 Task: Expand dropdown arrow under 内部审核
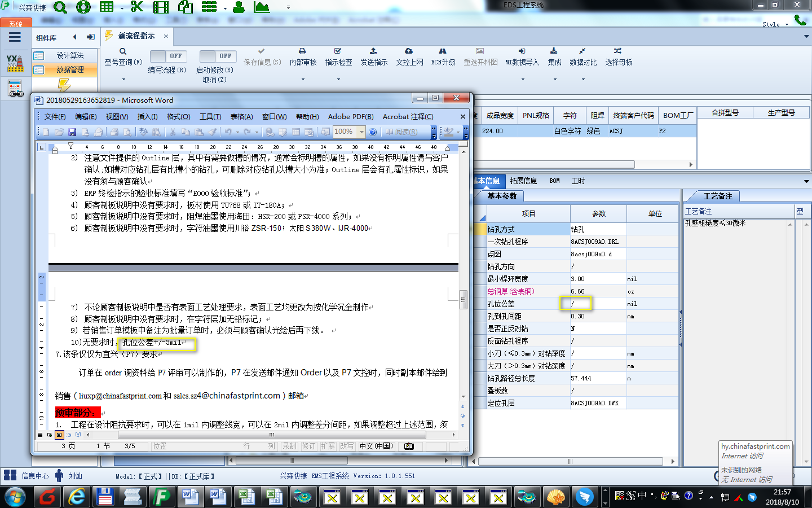coord(303,80)
